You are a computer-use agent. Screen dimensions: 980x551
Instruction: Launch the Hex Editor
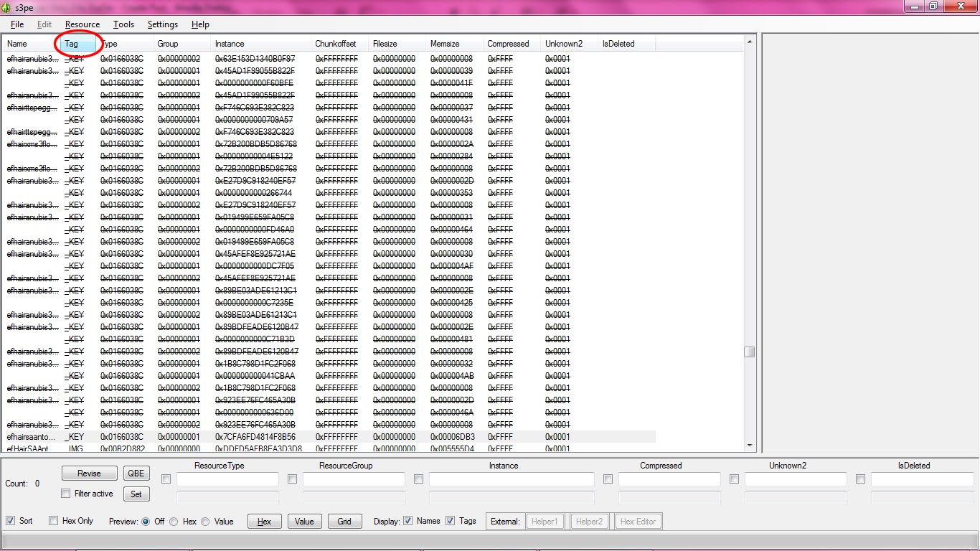pyautogui.click(x=638, y=521)
